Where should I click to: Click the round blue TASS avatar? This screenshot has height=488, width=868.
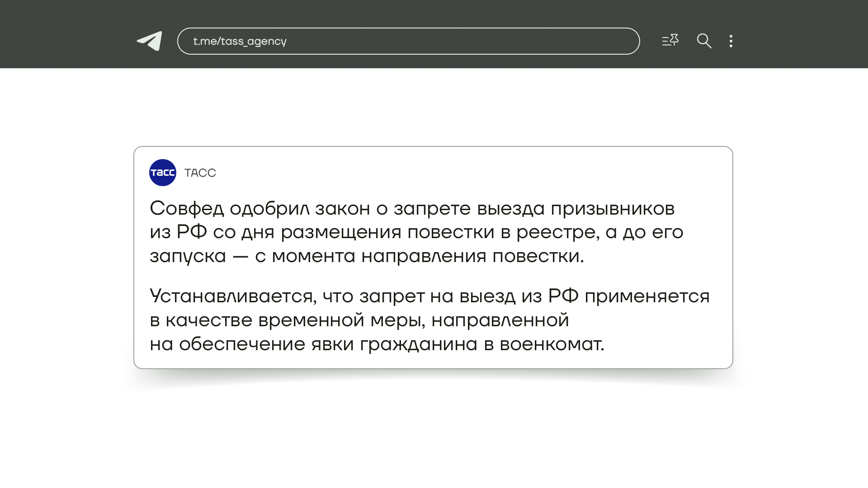163,173
